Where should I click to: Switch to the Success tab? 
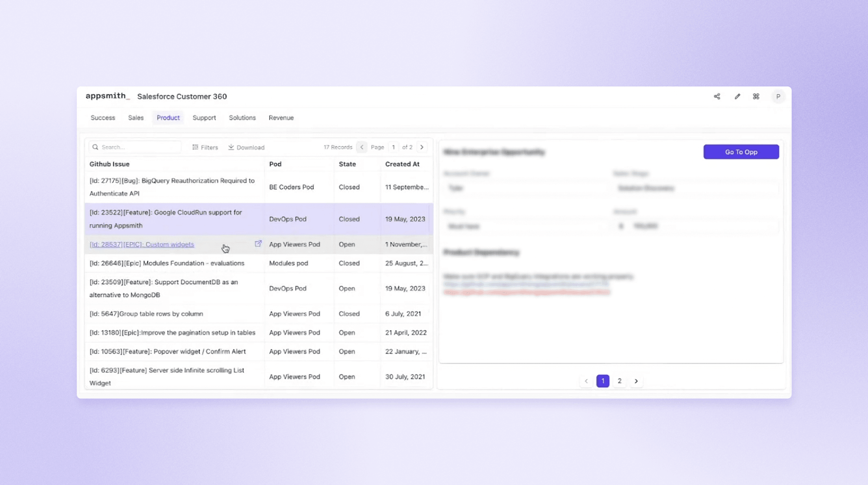102,118
